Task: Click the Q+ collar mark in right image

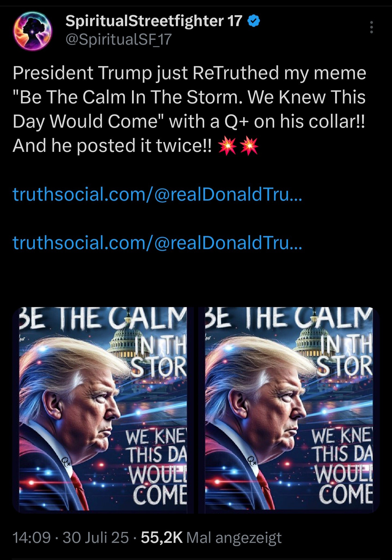Action: coord(252,461)
